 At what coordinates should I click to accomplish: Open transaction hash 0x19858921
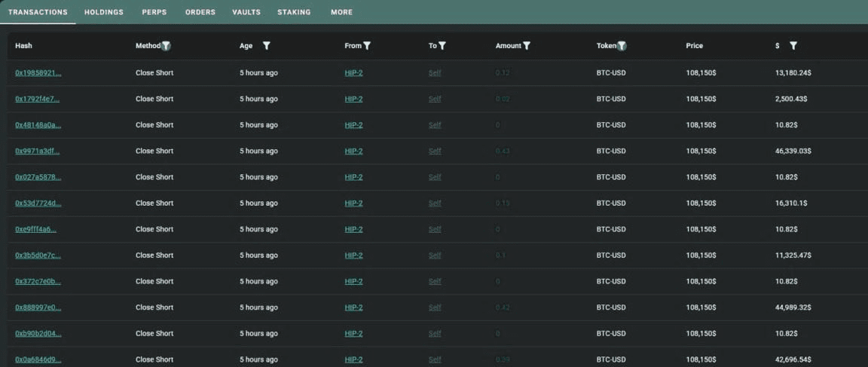[x=38, y=73]
